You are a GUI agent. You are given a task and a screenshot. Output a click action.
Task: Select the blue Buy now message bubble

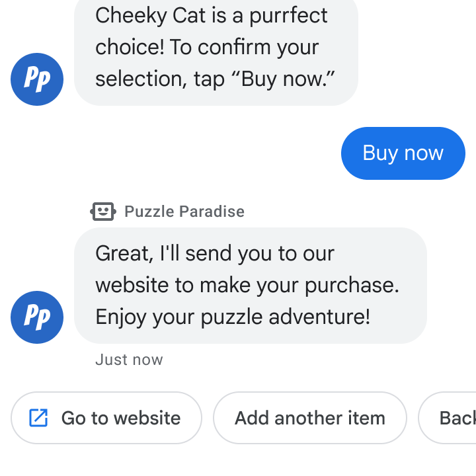pos(403,153)
